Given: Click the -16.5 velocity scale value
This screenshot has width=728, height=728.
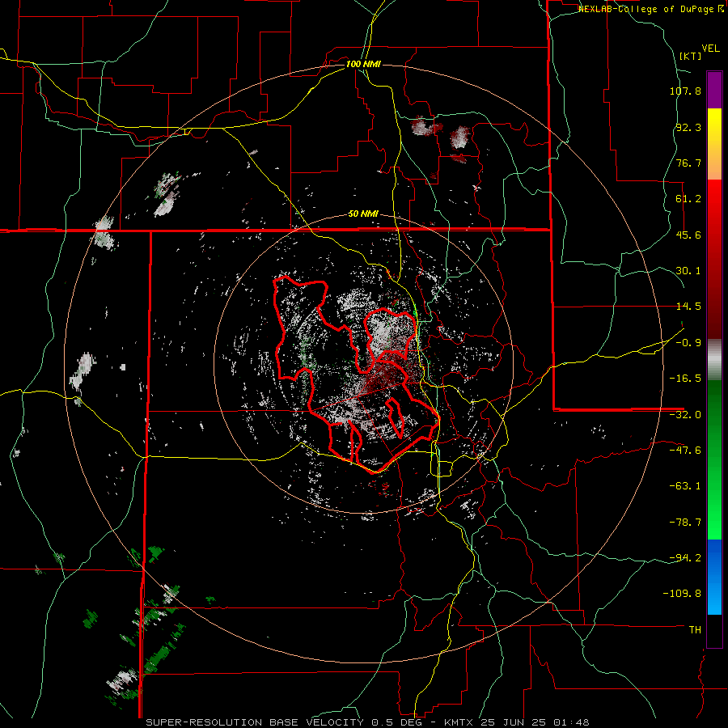Looking at the screenshot, I should pyautogui.click(x=685, y=379).
